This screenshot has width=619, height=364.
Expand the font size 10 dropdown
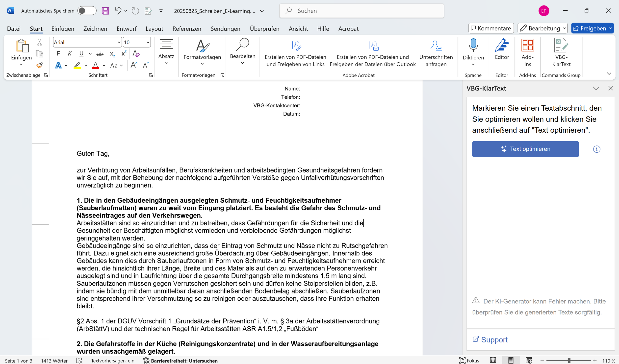coord(148,42)
